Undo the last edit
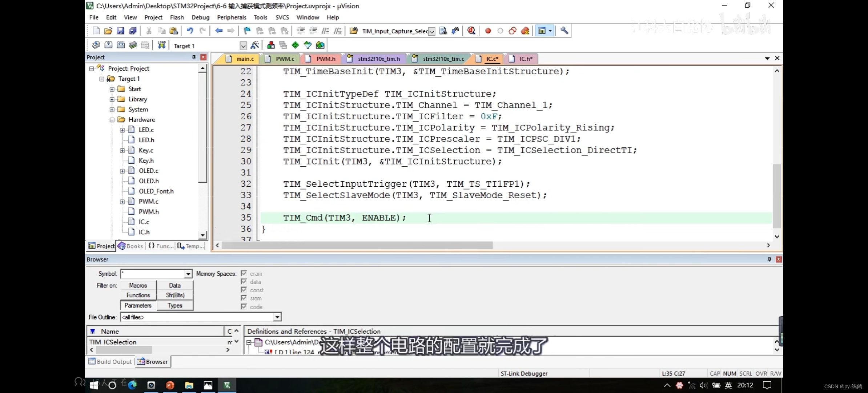868x393 pixels. pos(190,31)
